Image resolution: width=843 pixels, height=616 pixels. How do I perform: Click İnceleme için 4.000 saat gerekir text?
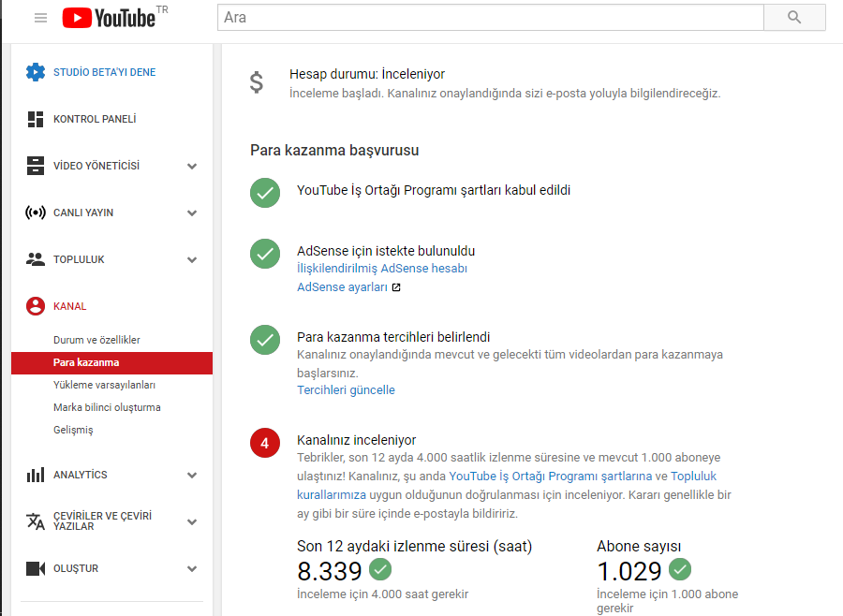[383, 594]
